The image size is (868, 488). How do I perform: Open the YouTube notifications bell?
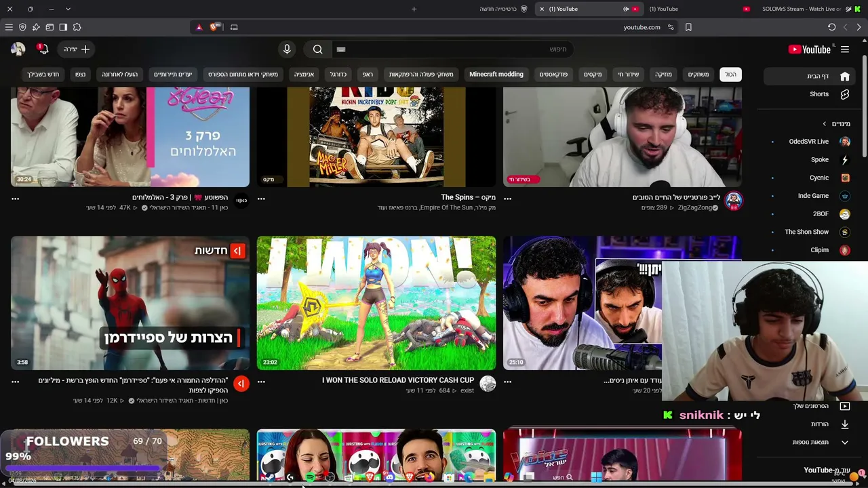43,49
